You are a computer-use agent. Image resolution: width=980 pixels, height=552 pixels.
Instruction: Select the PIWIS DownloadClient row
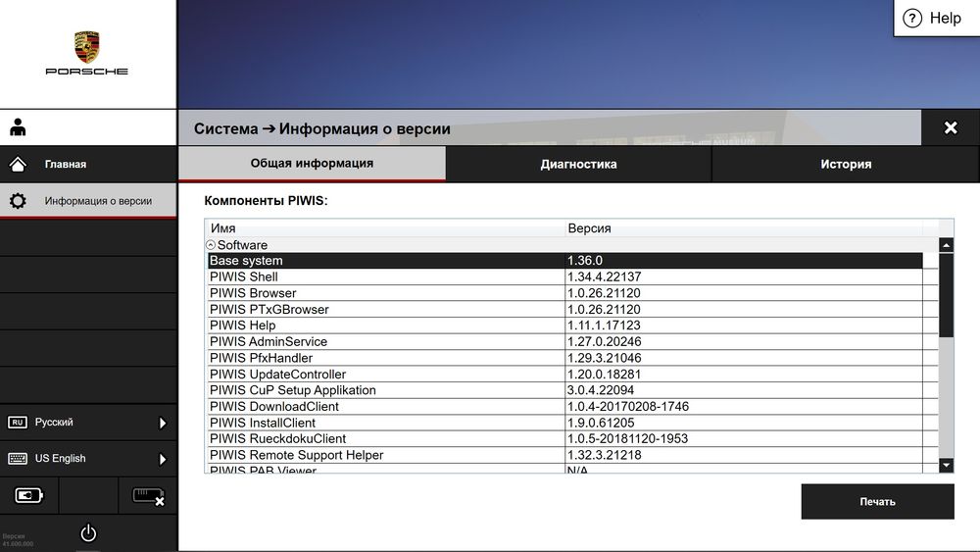(x=565, y=406)
